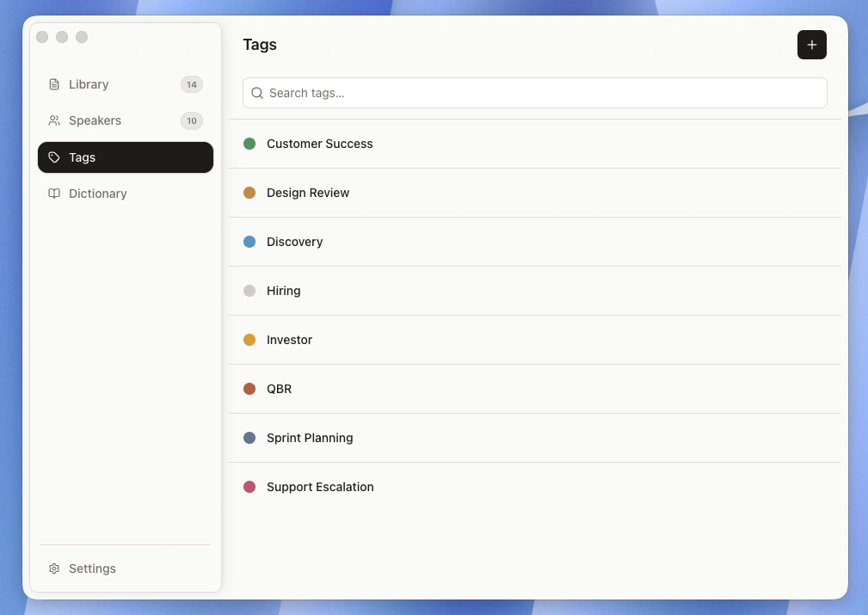Select the Support Escalation tag name

320,487
